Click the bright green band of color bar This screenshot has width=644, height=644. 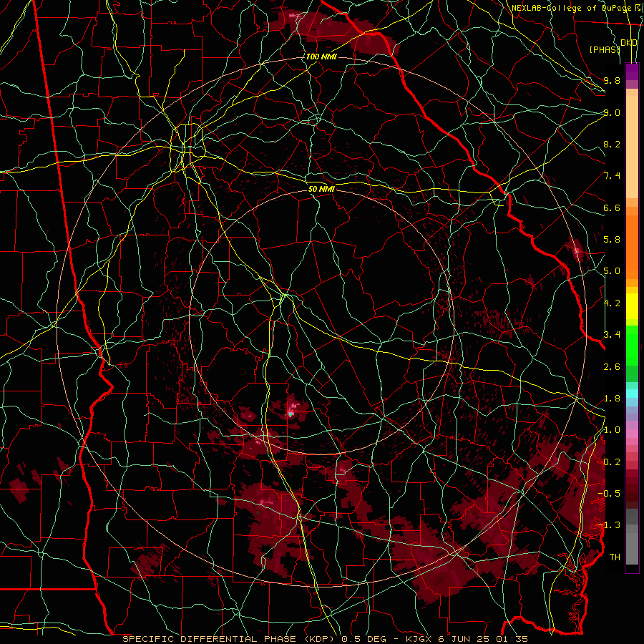click(x=632, y=345)
